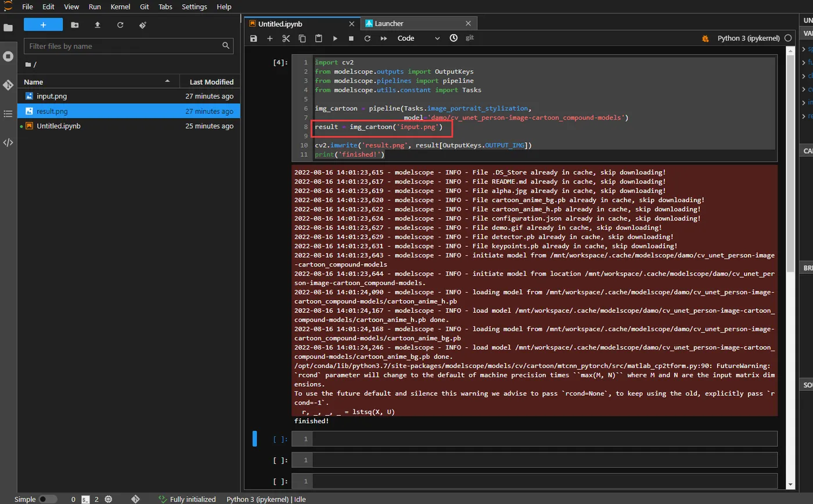Click Python 3 (ipykernel) | Idle status text
The image size is (813, 504).
(266, 499)
